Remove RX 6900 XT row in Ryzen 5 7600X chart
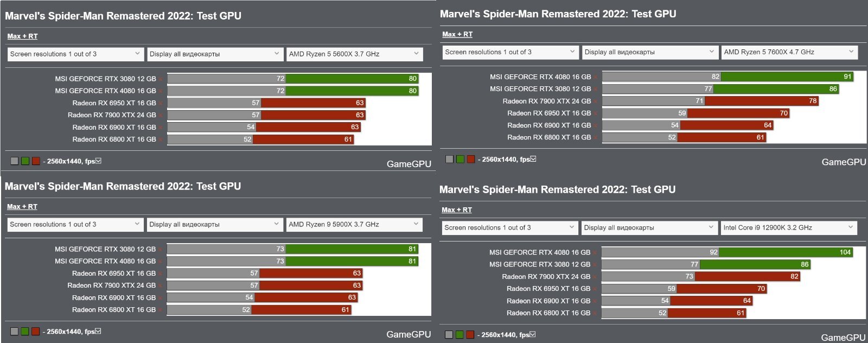 (x=596, y=125)
